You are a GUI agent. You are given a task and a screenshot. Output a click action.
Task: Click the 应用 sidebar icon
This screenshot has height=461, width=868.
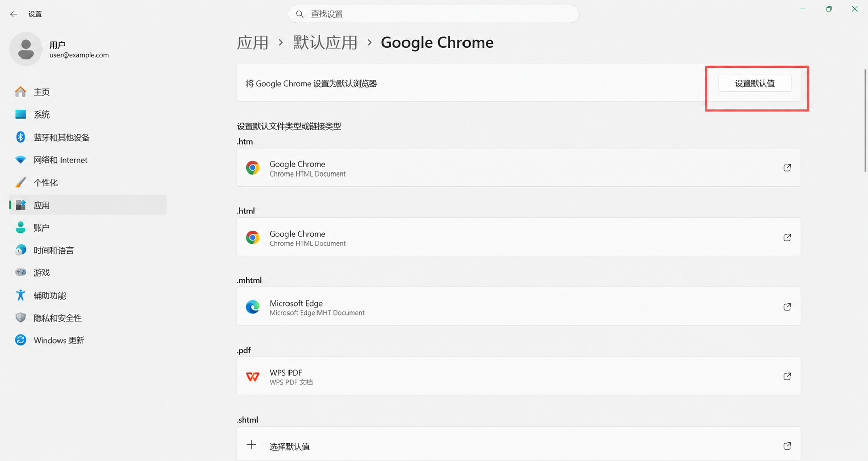point(21,205)
